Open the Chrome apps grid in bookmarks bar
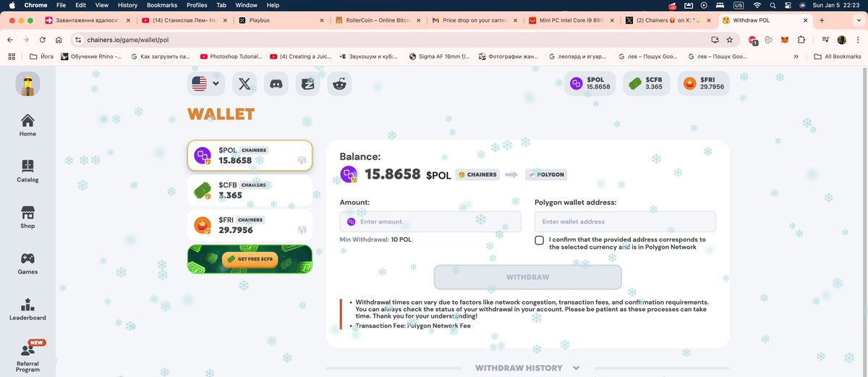Viewport: 868px width, 377px height. click(x=12, y=56)
